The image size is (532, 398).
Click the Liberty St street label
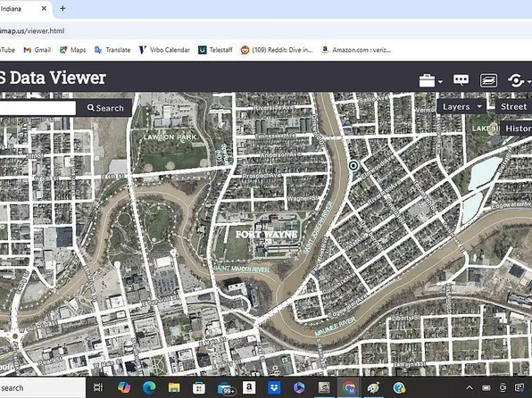tap(405, 318)
